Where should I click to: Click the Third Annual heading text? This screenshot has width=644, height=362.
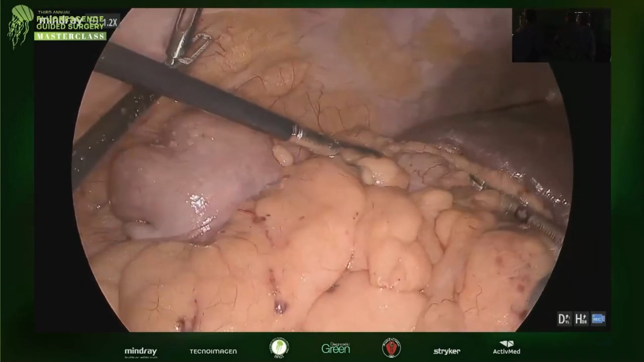[54, 12]
